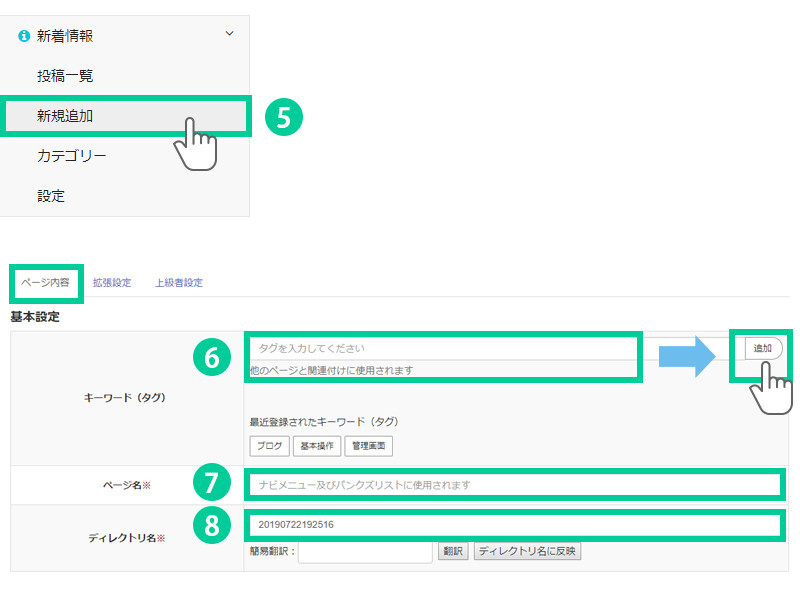The width and height of the screenshot is (800, 599).
Task: Click the ディレクトリ名に反映 button
Action: click(x=527, y=552)
